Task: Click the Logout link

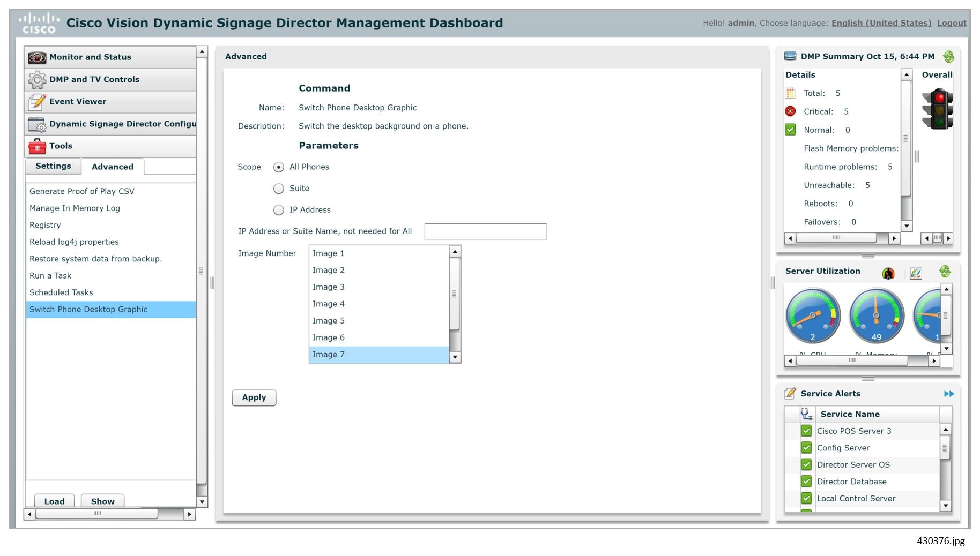Action: (952, 22)
